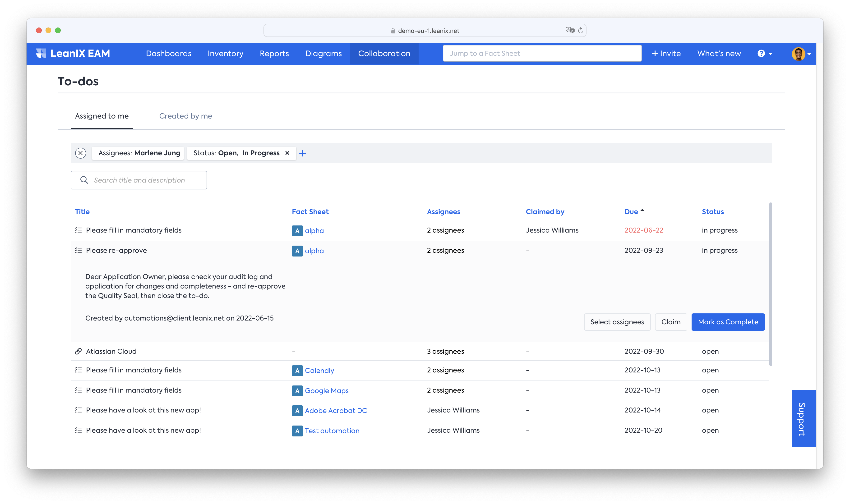This screenshot has height=504, width=850.
Task: Reload page via browser refresh icon
Action: (x=580, y=31)
